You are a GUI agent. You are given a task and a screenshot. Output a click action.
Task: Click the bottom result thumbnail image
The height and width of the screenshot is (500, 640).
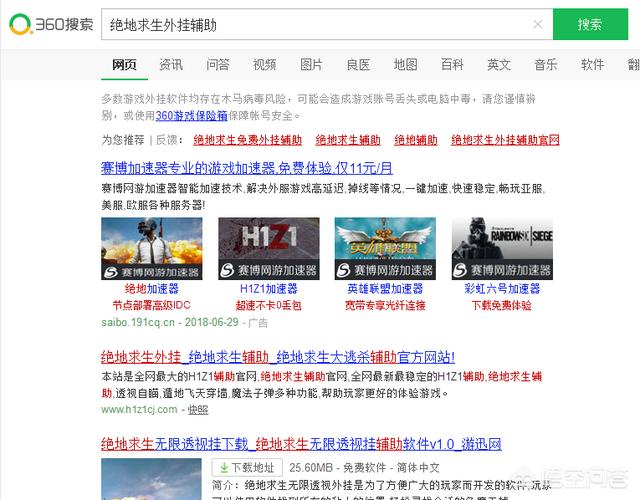[x=151, y=479]
